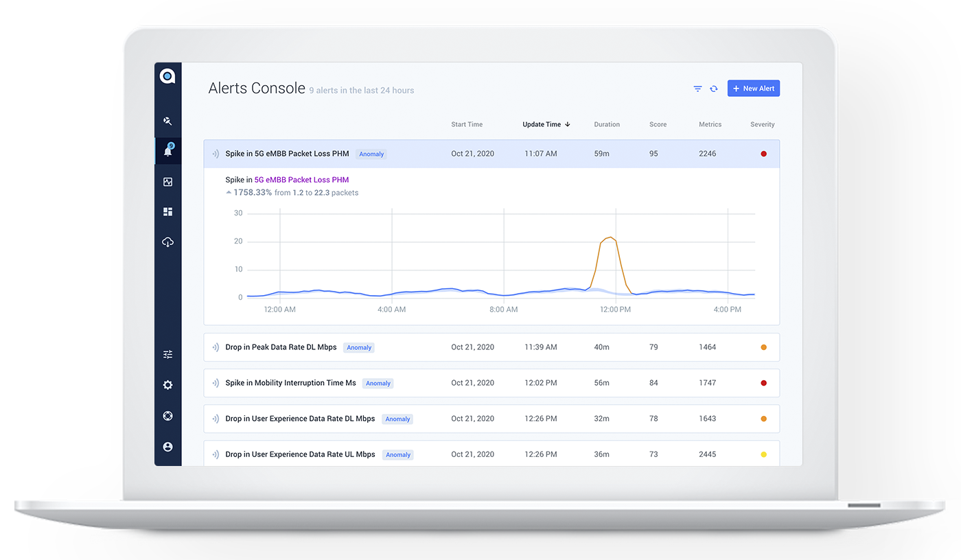961x560 pixels.
Task: Click the Start Time column header
Action: [467, 125]
